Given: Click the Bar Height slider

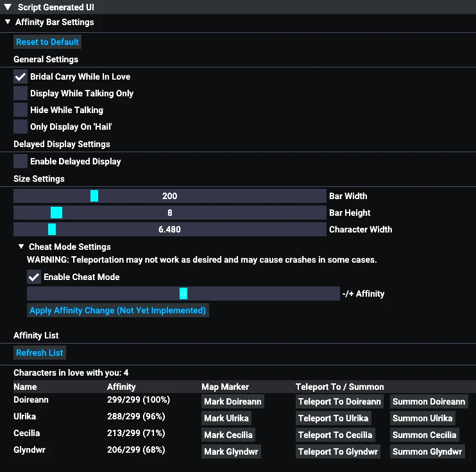Looking at the screenshot, I should [170, 213].
